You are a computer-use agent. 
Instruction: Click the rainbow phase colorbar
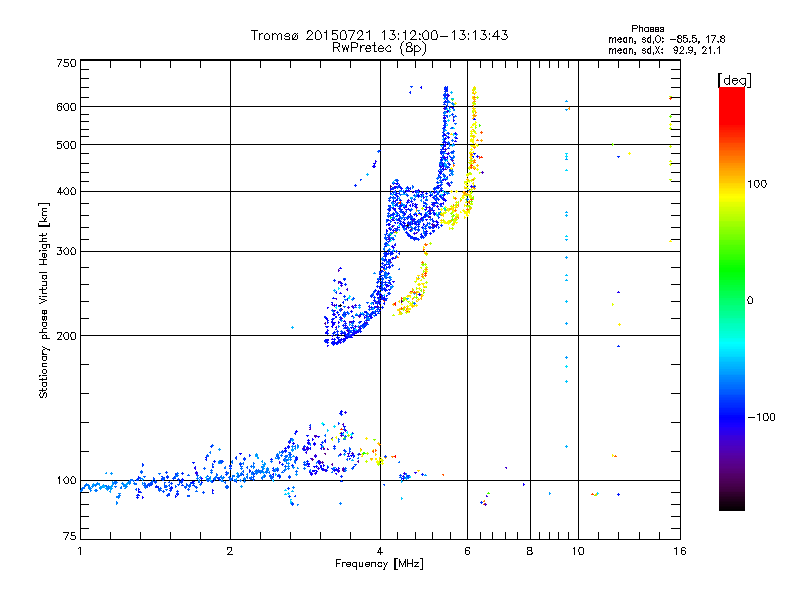coord(732,299)
